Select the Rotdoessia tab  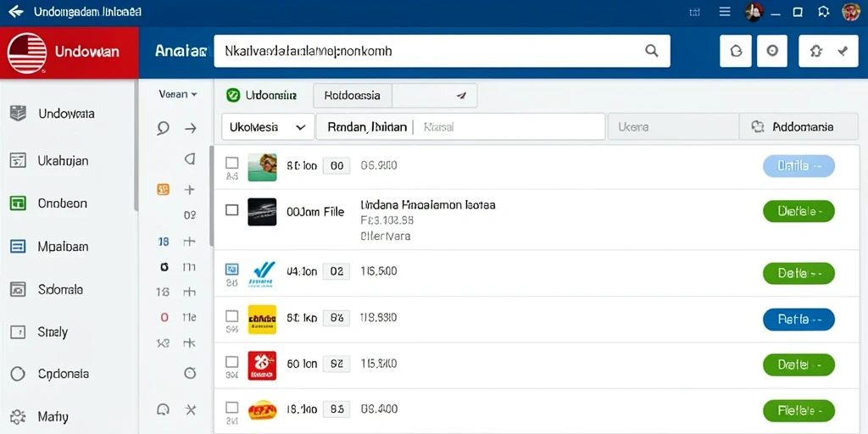[x=353, y=95]
